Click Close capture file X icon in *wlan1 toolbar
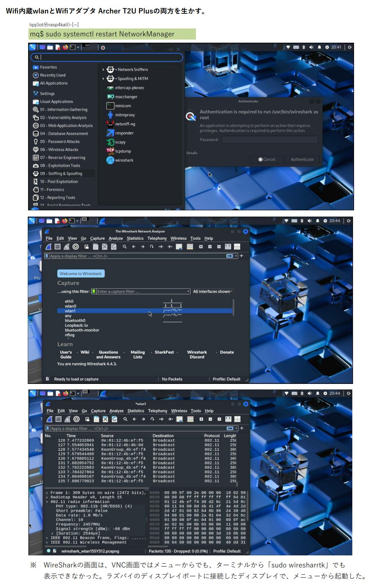The width and height of the screenshot is (370, 588). pyautogui.click(x=105, y=419)
